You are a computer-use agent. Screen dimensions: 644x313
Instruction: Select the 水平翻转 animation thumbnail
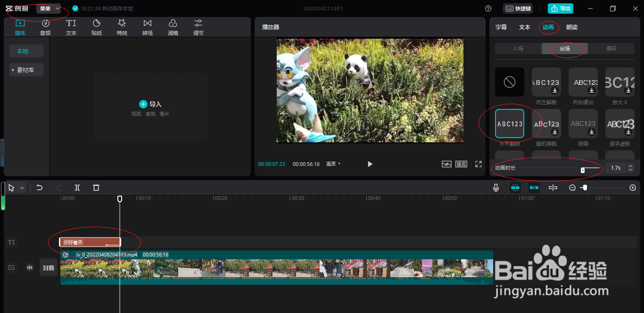click(x=510, y=124)
